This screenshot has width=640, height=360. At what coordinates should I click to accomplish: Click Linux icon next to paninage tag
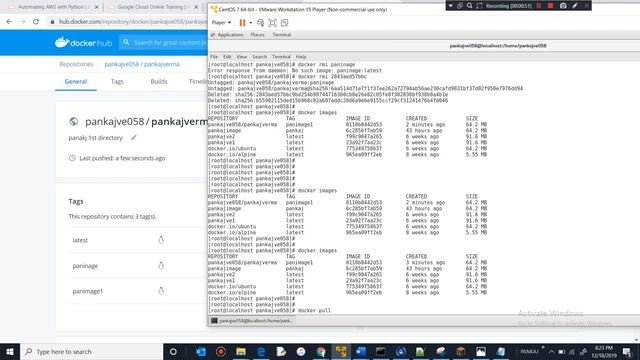point(161,266)
